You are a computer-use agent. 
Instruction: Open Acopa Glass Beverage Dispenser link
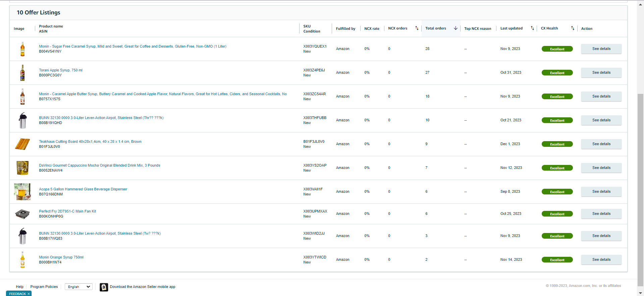point(83,189)
